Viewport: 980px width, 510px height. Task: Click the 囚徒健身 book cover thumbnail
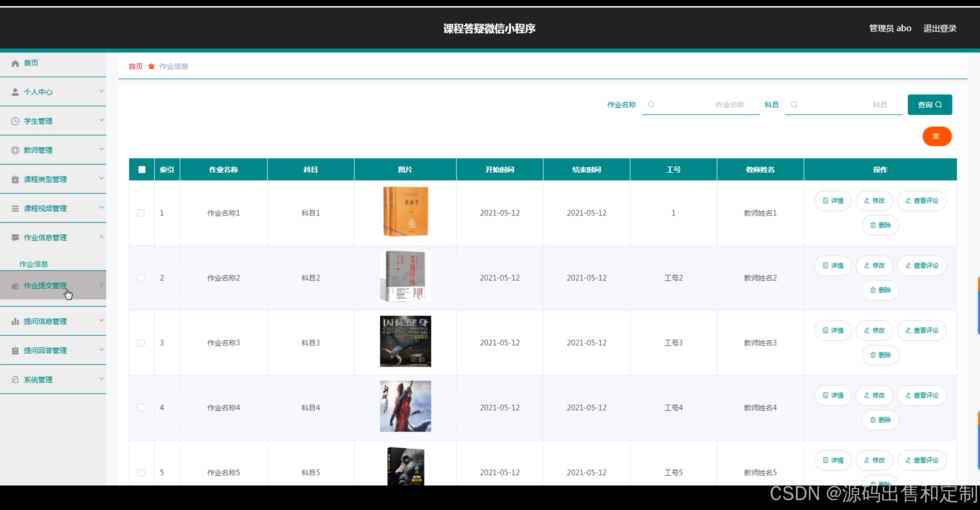click(405, 342)
